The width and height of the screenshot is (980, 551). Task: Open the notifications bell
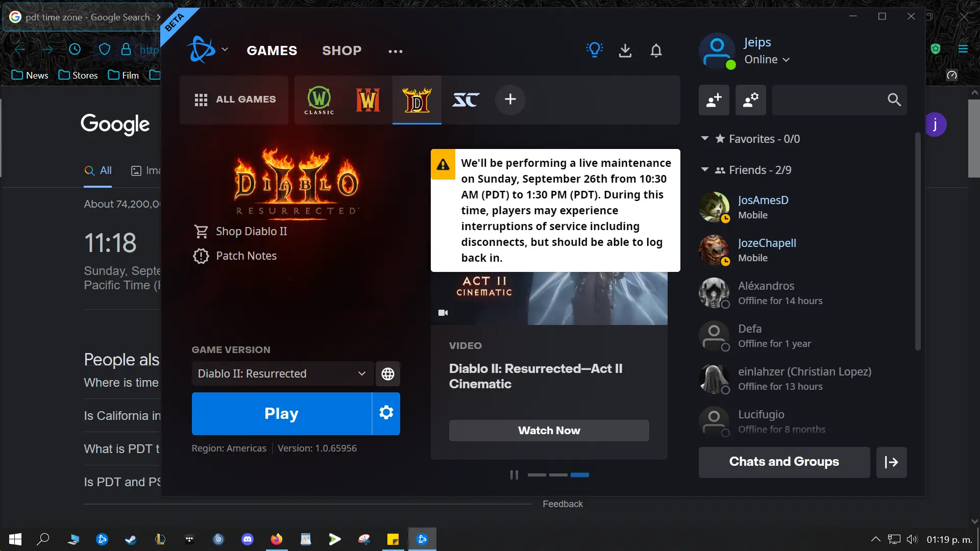656,51
